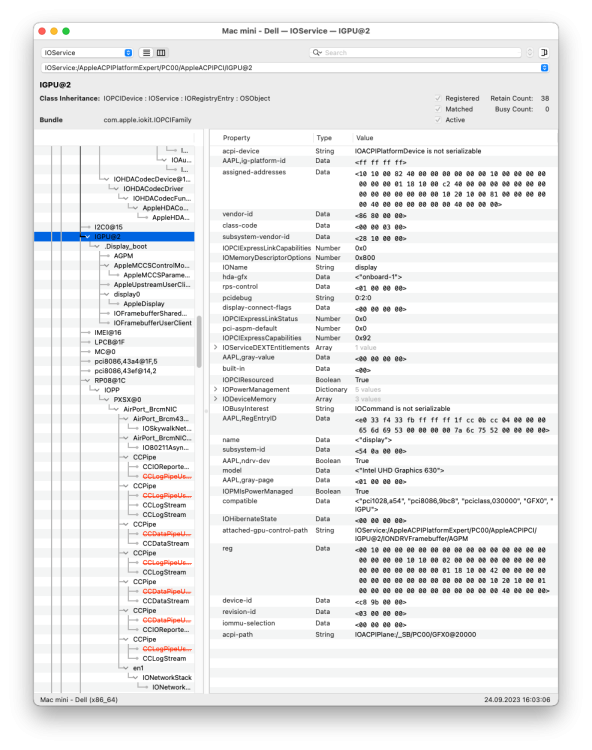Expand the IOPowerManagement dictionary row

[x=216, y=389]
